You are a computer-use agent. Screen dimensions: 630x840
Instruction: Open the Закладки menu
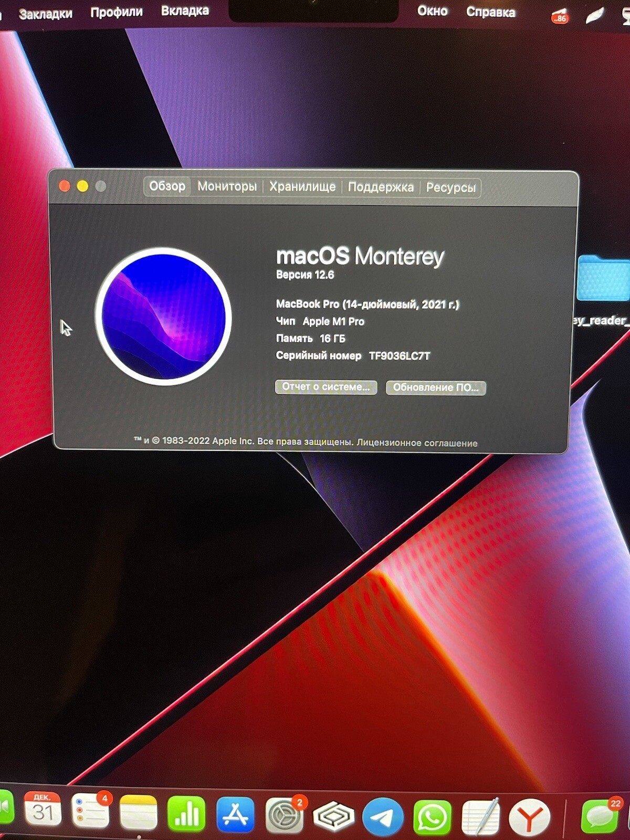[46, 14]
